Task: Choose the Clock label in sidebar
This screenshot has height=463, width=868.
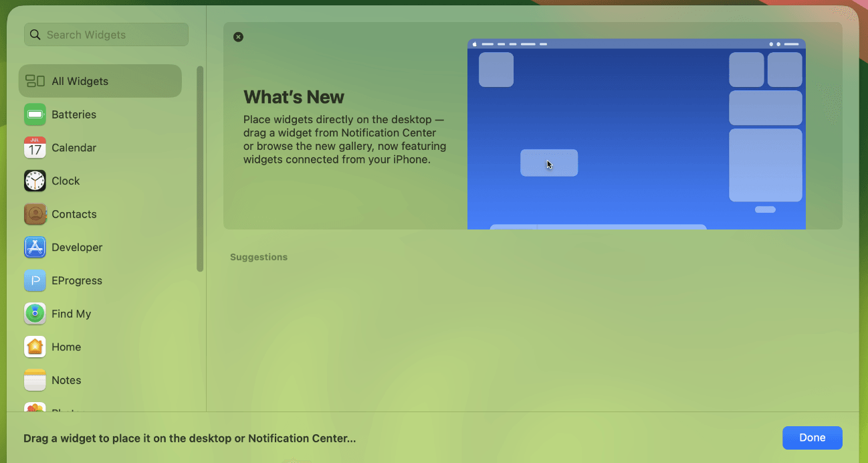Action: pos(66,181)
